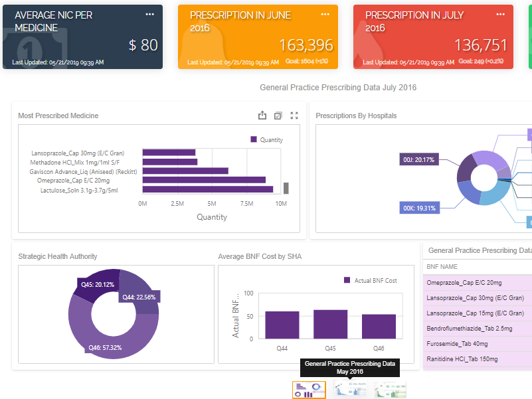
Task: Click the 00J: 20.17% hospital label
Action: click(x=418, y=159)
